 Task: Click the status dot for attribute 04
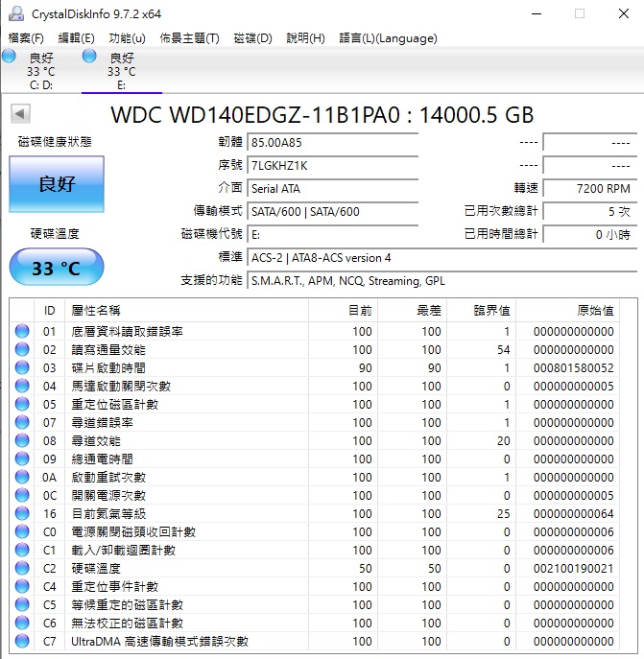point(22,386)
